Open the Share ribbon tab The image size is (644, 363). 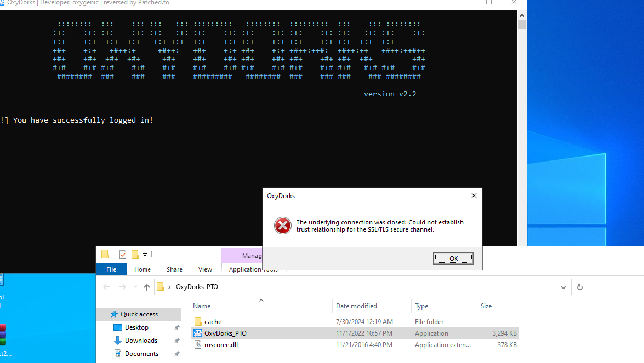[x=174, y=269]
